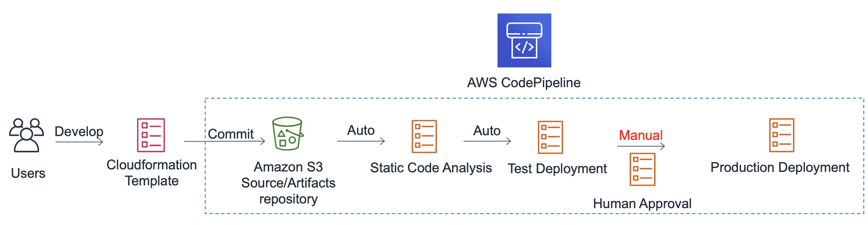Click the red Manual label
Viewport: 868px width, 225px height.
(640, 135)
